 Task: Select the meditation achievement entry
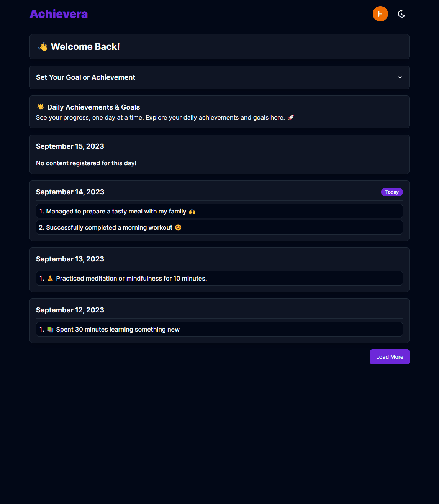[219, 278]
